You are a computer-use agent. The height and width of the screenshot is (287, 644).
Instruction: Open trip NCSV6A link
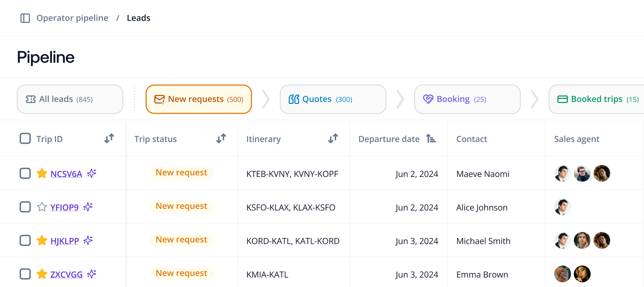(x=66, y=174)
